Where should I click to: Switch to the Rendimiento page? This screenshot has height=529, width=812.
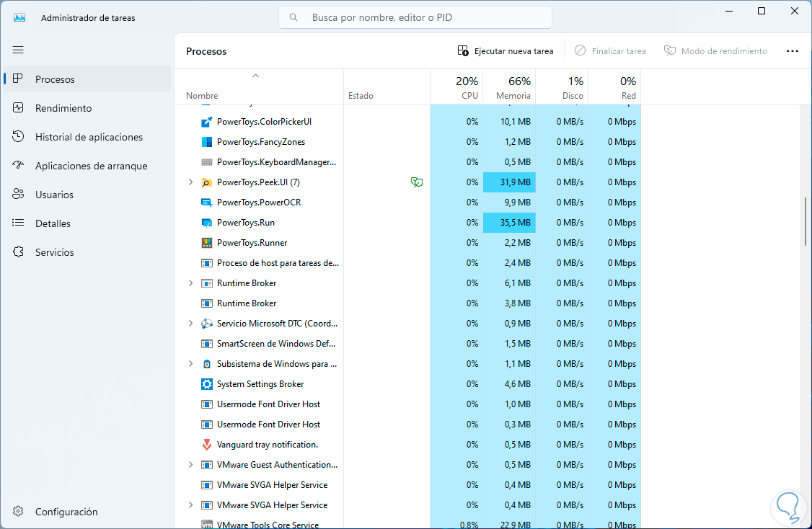[87, 107]
